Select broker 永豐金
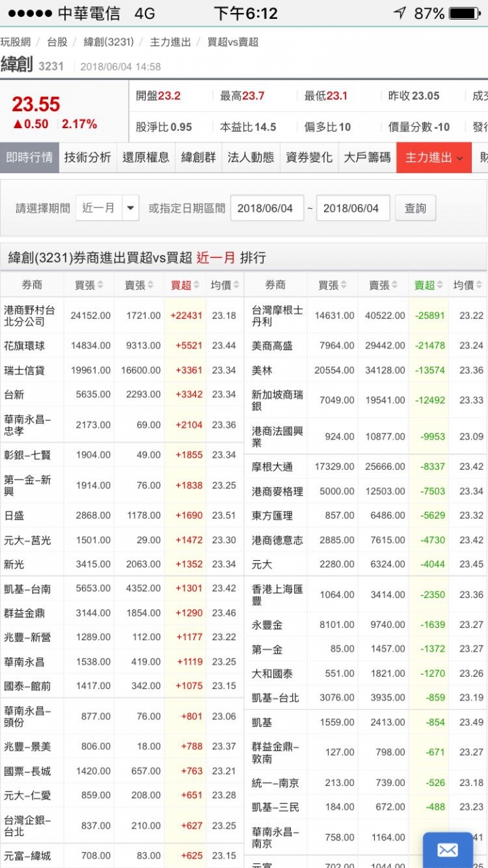Viewport: 488px width, 868px height. [267, 625]
